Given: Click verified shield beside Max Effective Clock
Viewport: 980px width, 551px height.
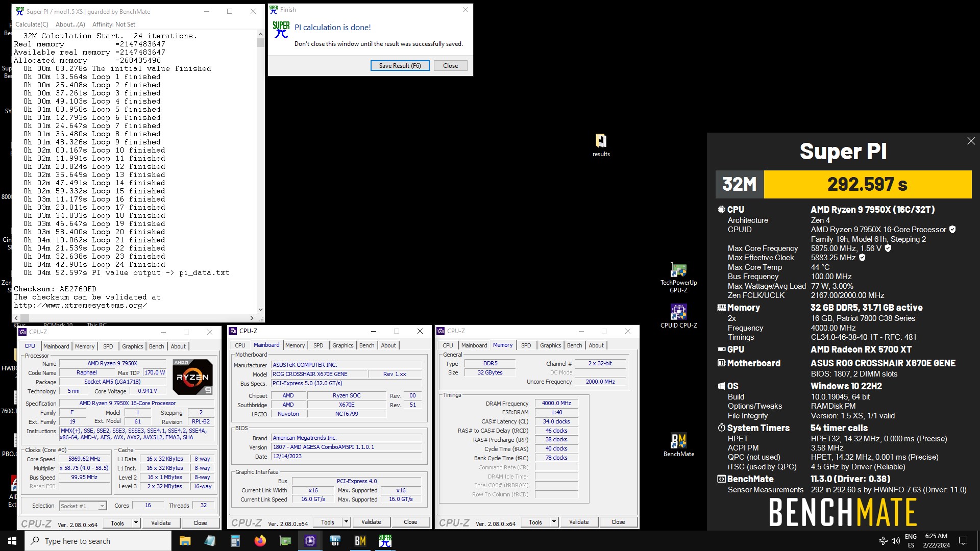Looking at the screenshot, I should pyautogui.click(x=863, y=258).
